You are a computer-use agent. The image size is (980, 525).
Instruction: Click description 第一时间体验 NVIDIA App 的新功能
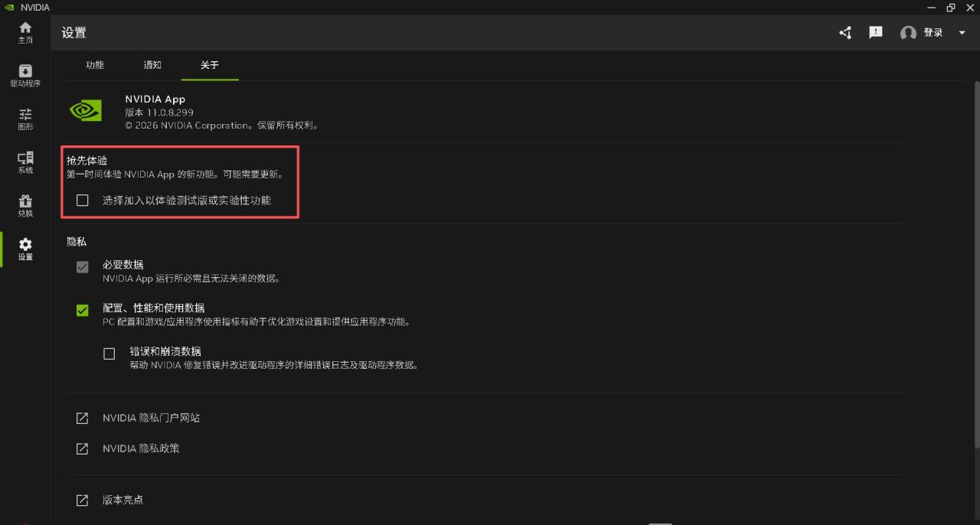click(175, 174)
